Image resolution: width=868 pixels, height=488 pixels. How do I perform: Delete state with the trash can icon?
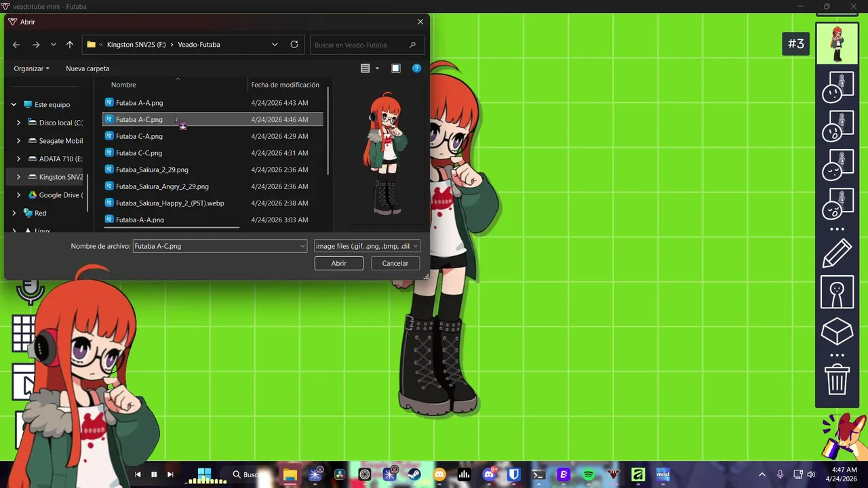pyautogui.click(x=837, y=380)
